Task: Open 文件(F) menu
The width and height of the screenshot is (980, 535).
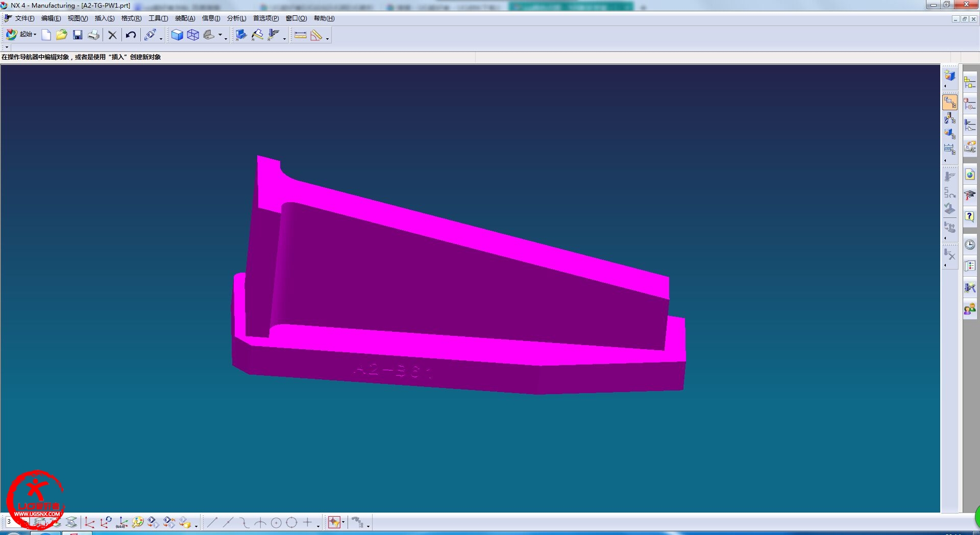Action: (x=24, y=18)
